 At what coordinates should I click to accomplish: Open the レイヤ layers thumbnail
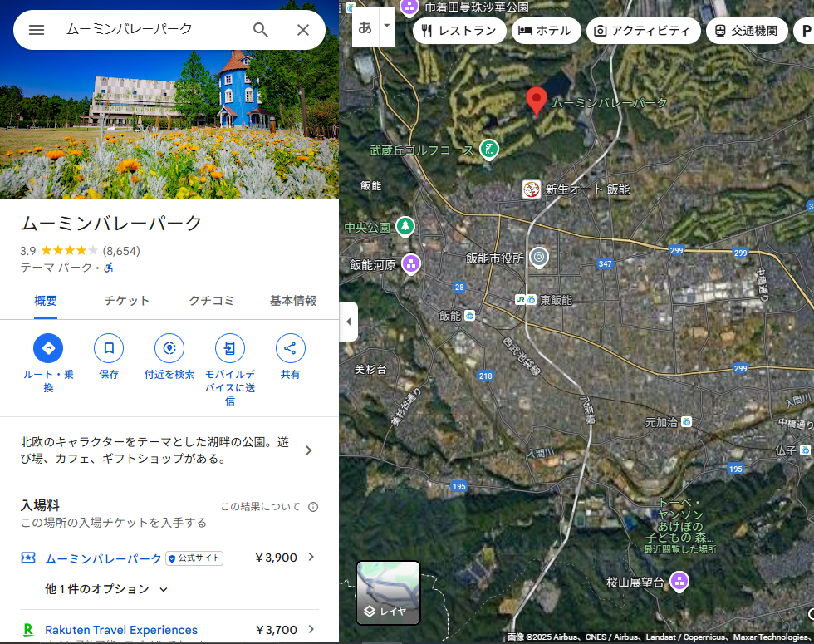389,592
